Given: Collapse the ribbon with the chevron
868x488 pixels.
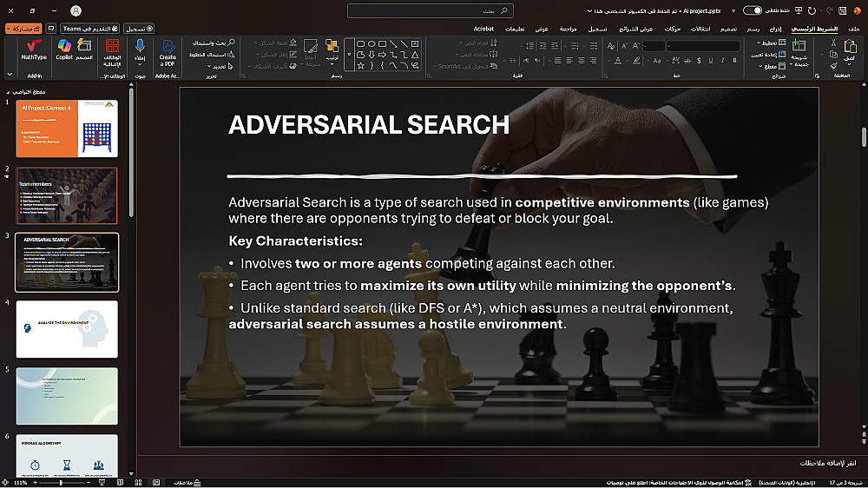Looking at the screenshot, I should click(10, 74).
